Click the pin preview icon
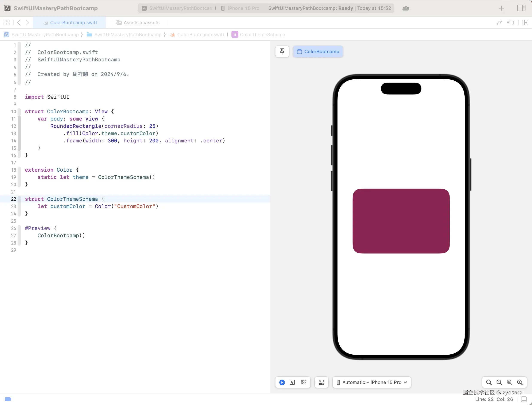532x405 pixels. tap(282, 51)
